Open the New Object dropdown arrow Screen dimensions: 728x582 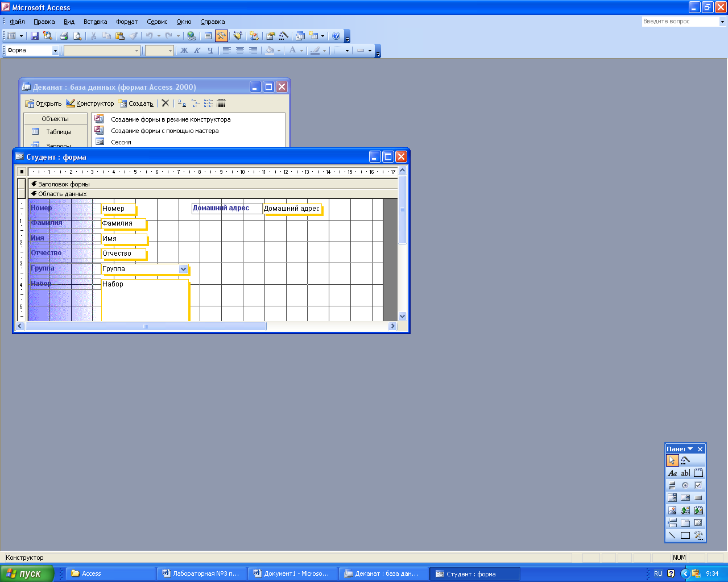pos(322,36)
